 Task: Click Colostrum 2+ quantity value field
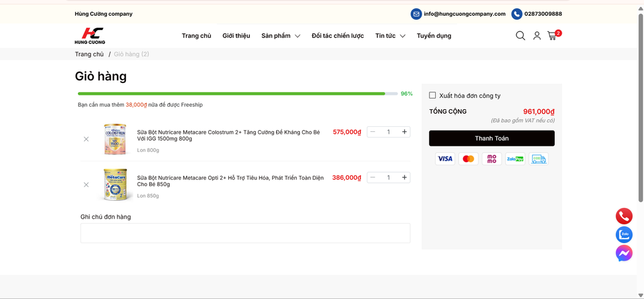pos(389,132)
